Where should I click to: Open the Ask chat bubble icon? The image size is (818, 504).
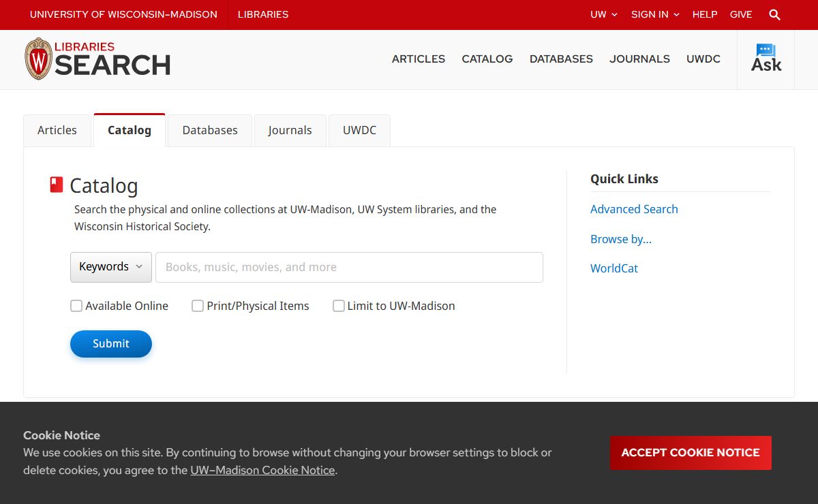[x=766, y=59]
